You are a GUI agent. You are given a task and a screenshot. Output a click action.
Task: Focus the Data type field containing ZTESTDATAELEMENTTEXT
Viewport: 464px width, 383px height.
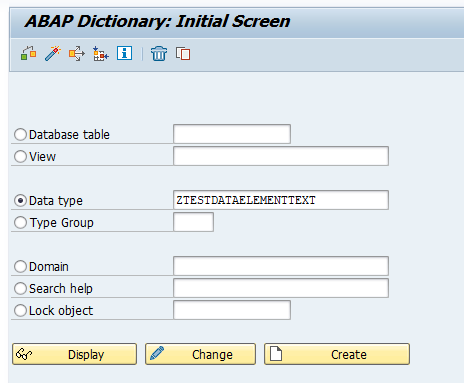pyautogui.click(x=281, y=200)
